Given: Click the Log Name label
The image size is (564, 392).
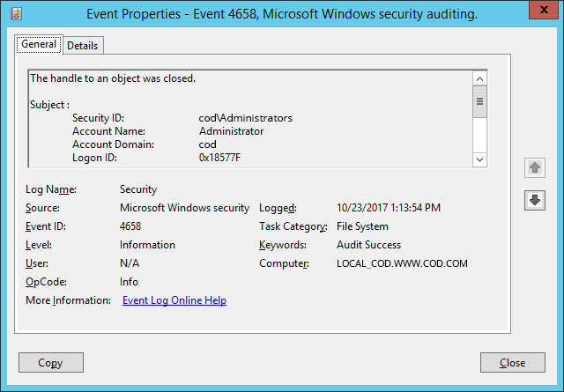Looking at the screenshot, I should coord(51,189).
